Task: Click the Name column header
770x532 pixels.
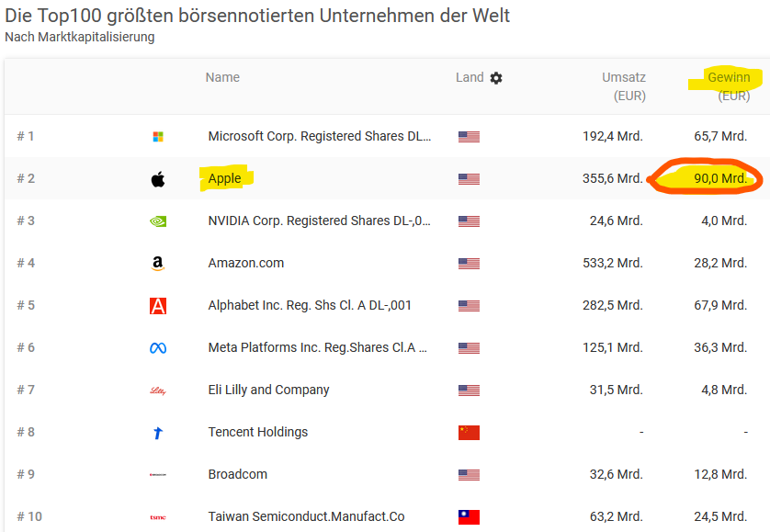Action: click(222, 77)
